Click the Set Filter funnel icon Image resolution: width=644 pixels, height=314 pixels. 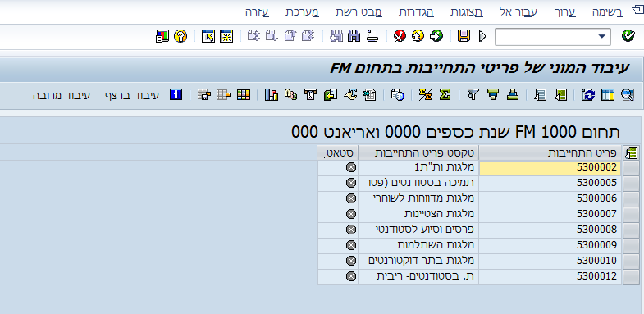pyautogui.click(x=473, y=95)
